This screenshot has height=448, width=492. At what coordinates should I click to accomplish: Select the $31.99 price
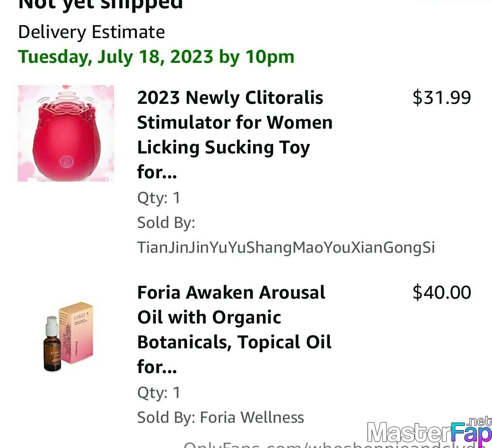pyautogui.click(x=442, y=97)
